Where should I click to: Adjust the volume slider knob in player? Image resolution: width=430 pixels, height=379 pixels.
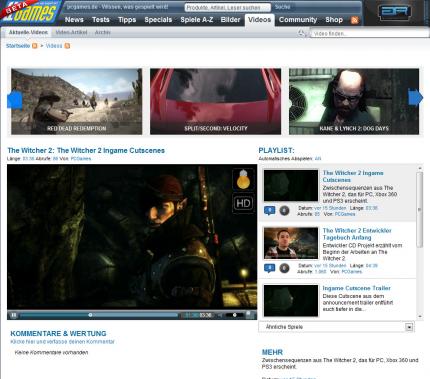click(x=234, y=315)
